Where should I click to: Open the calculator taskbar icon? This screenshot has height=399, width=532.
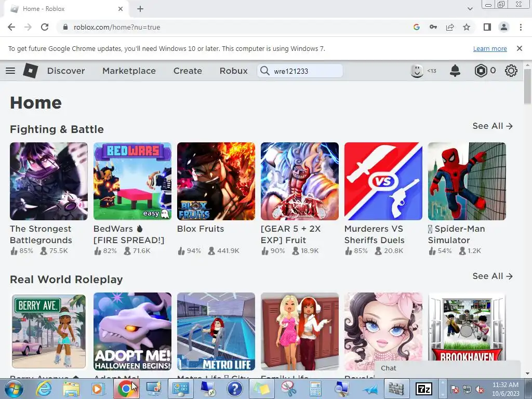click(x=315, y=389)
